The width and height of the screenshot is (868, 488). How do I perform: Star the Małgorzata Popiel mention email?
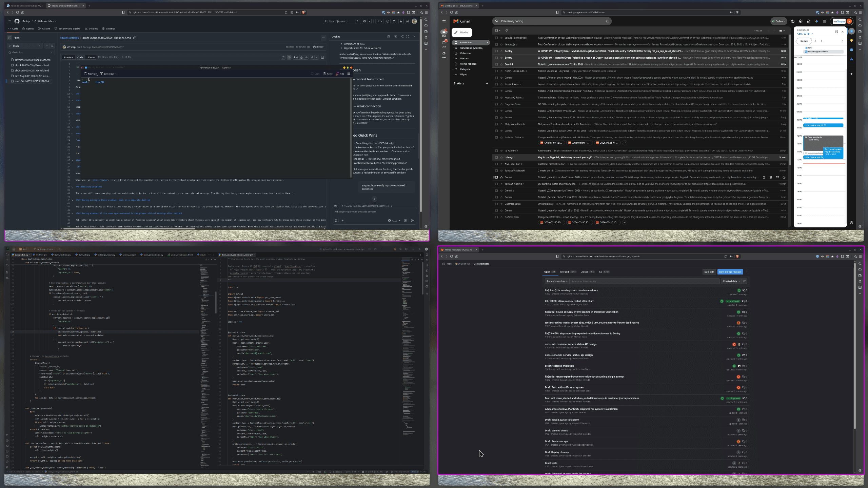[x=501, y=124]
